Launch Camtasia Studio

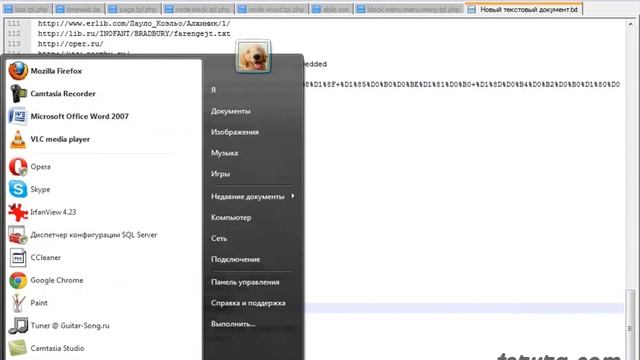(57, 349)
